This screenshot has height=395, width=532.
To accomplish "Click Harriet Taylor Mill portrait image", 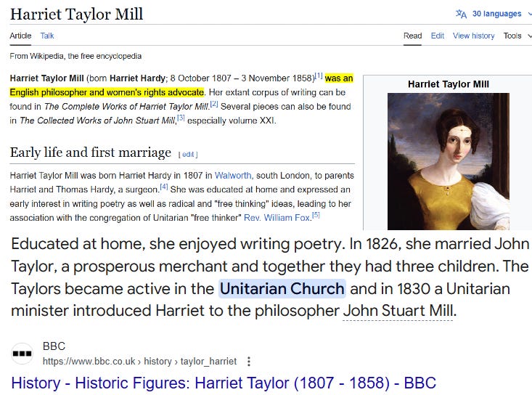I will click(449, 161).
